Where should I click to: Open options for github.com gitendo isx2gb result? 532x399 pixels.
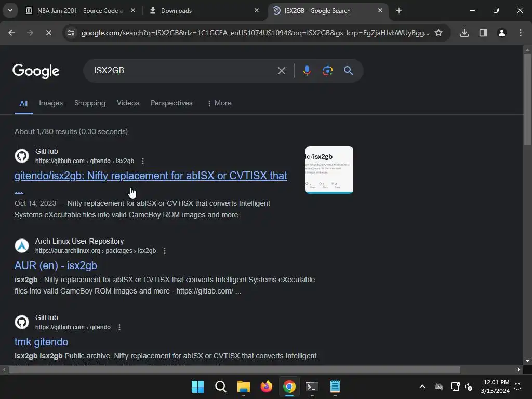[x=143, y=161]
